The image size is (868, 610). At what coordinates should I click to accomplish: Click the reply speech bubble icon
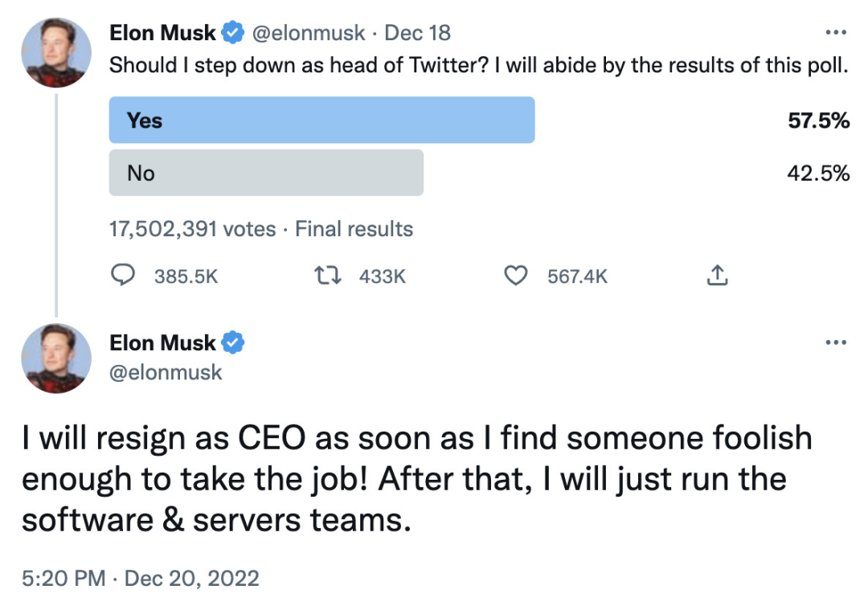122,276
